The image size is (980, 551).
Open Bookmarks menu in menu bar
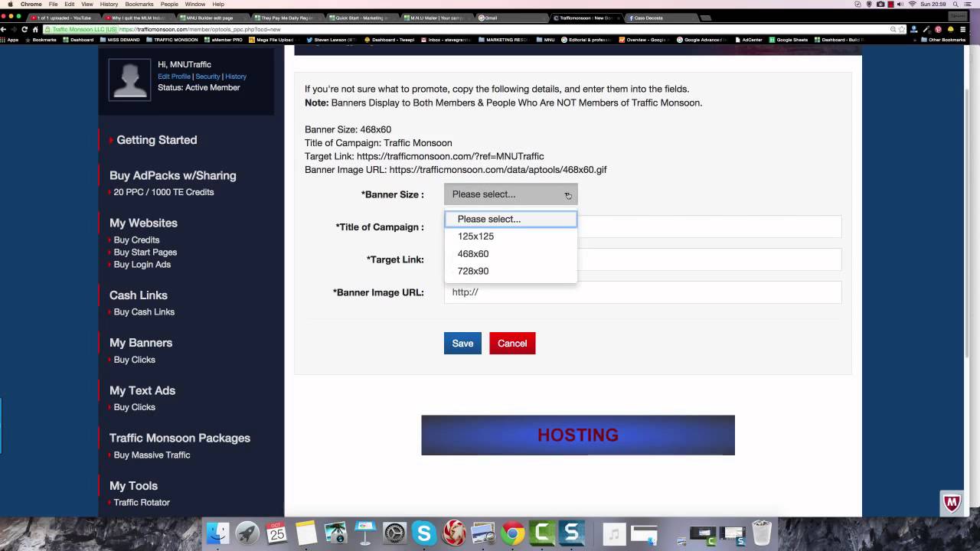click(139, 4)
